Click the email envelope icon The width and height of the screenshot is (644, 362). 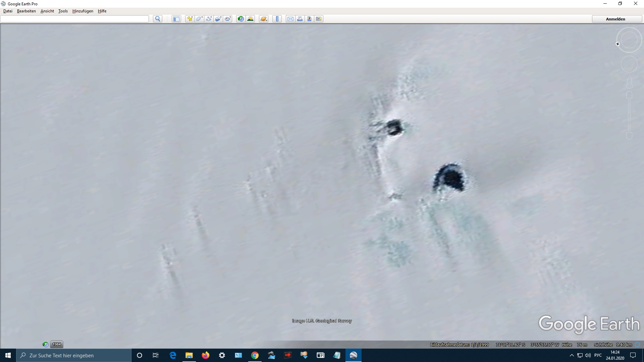click(x=290, y=19)
